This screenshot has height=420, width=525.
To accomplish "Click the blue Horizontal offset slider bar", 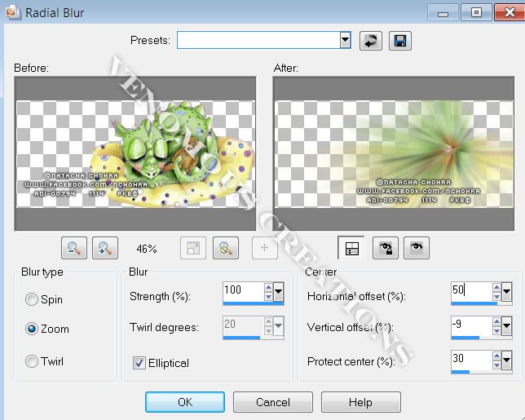I will pos(474,303).
